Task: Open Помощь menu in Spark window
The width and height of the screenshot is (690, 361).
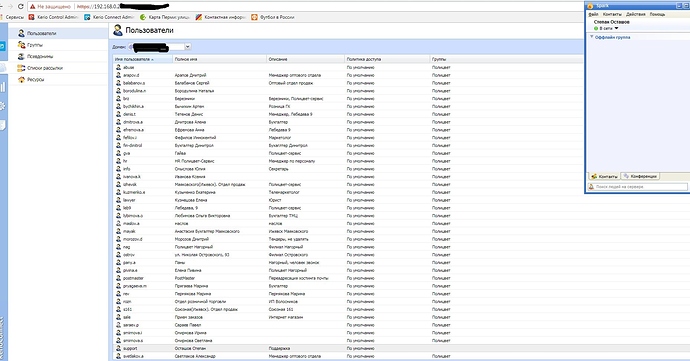Action: coord(657,14)
